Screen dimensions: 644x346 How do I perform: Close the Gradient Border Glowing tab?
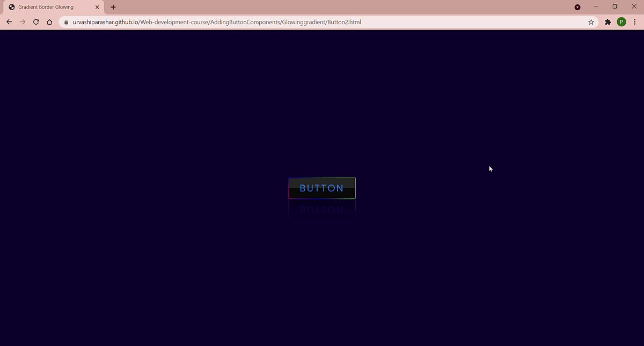pyautogui.click(x=97, y=7)
